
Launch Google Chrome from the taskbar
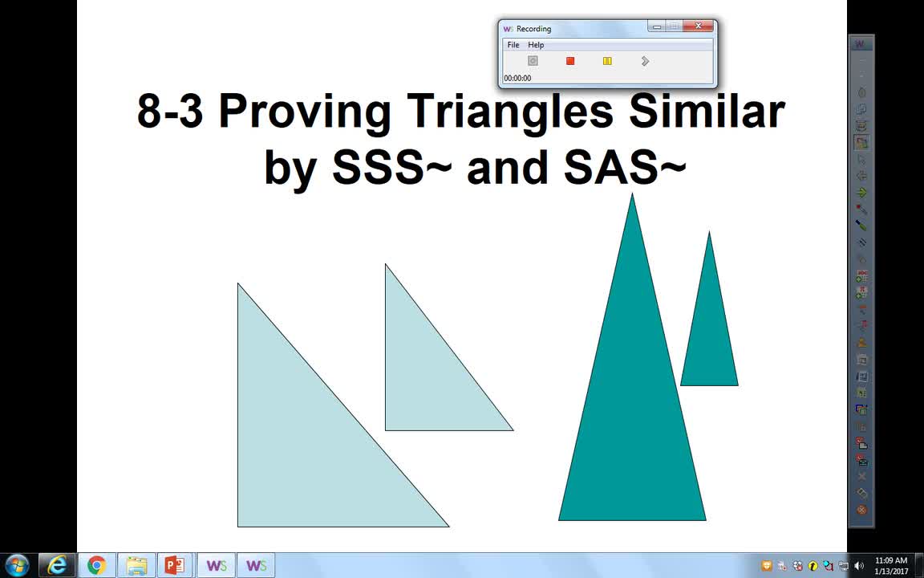tap(96, 564)
